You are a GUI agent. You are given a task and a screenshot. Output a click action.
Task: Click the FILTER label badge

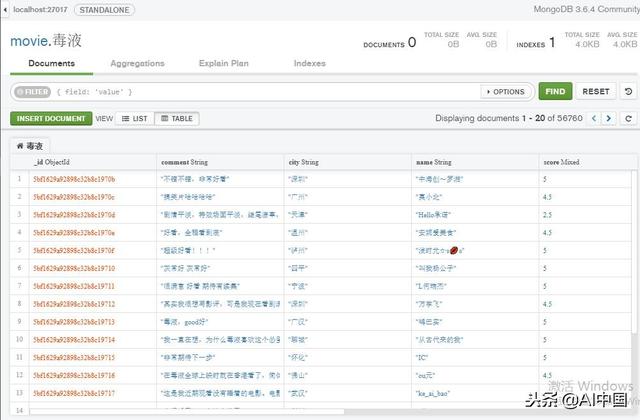[32, 92]
